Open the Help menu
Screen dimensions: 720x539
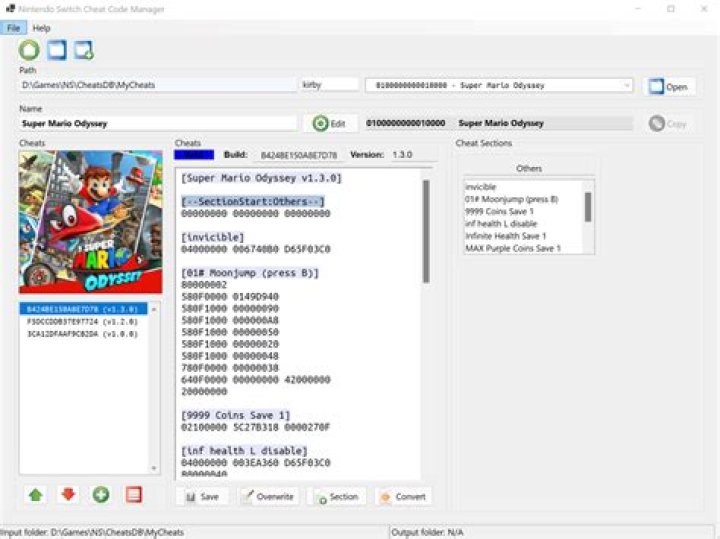click(41, 28)
